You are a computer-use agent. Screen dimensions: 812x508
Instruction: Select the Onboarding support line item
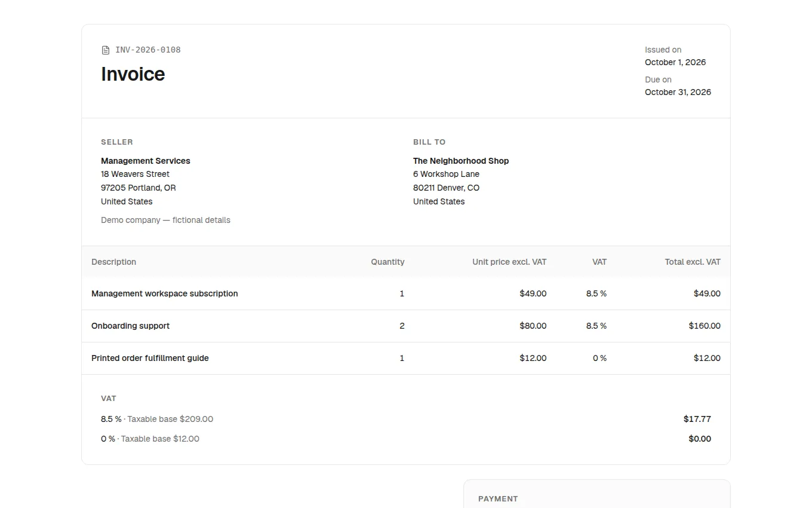[x=130, y=326]
